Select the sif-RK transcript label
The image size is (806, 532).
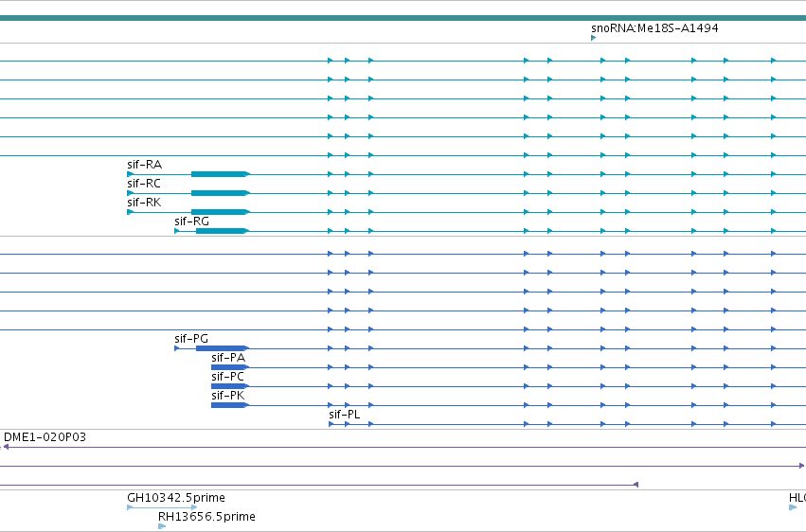[x=144, y=203]
